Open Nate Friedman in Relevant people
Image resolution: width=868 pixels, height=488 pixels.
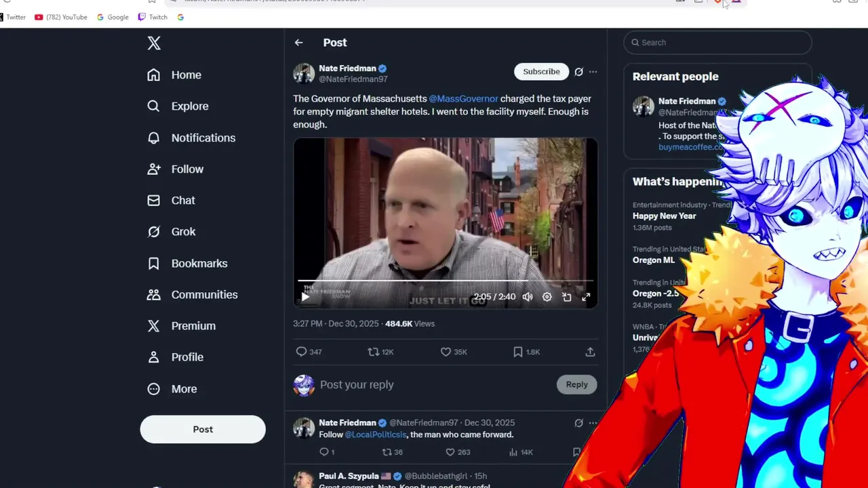coord(687,101)
